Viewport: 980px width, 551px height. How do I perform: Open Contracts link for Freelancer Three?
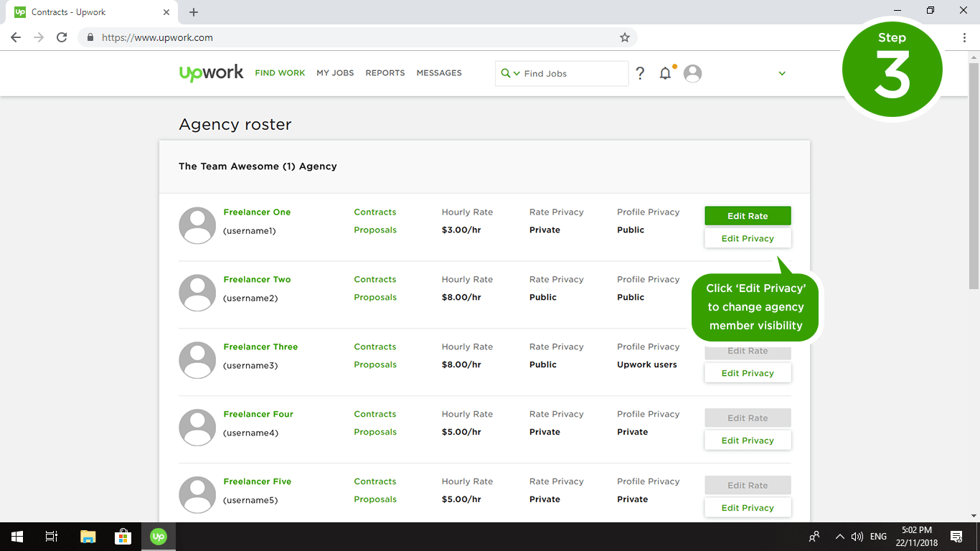tap(374, 347)
